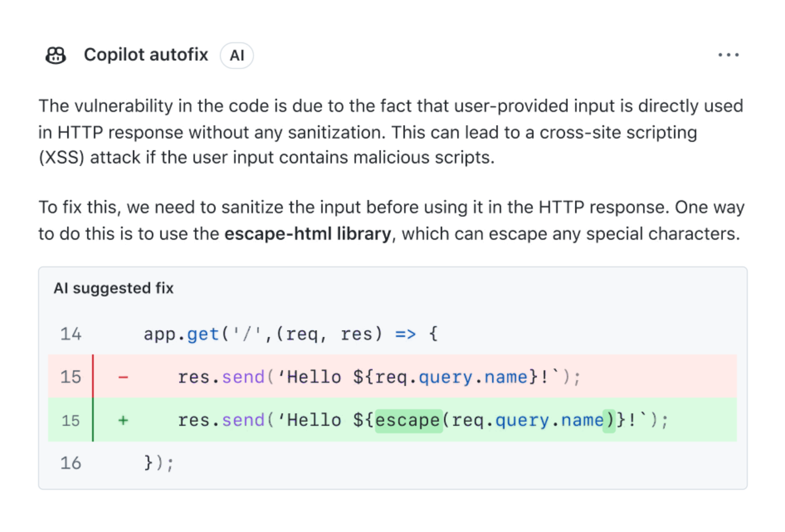Click the Copilot logo icon
Screen dimensions: 785x532
[56, 55]
